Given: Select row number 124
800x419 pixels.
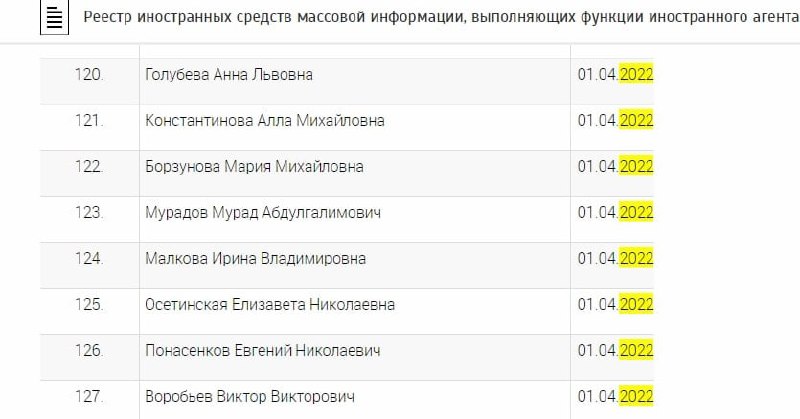Looking at the screenshot, I should click(x=89, y=259).
